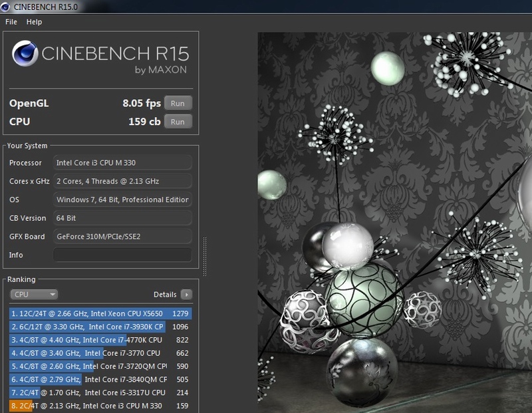Image resolution: width=532 pixels, height=413 pixels.
Task: Open the File menu
Action: click(11, 22)
